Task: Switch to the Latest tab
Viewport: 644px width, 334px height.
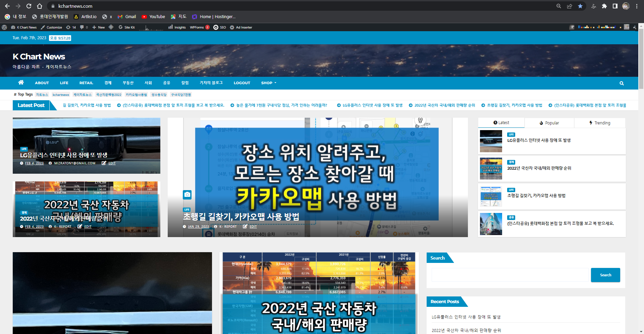Action: tap(501, 123)
